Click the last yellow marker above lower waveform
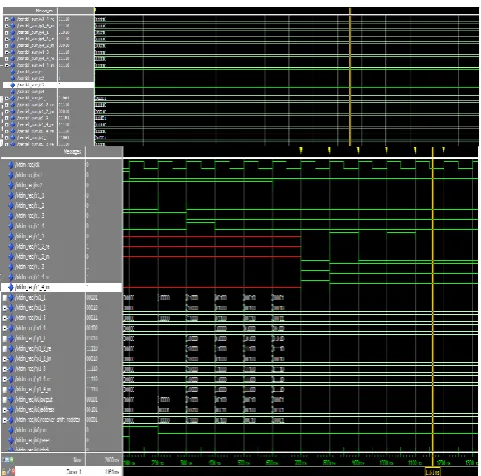This screenshot has width=481, height=476. coord(443,150)
